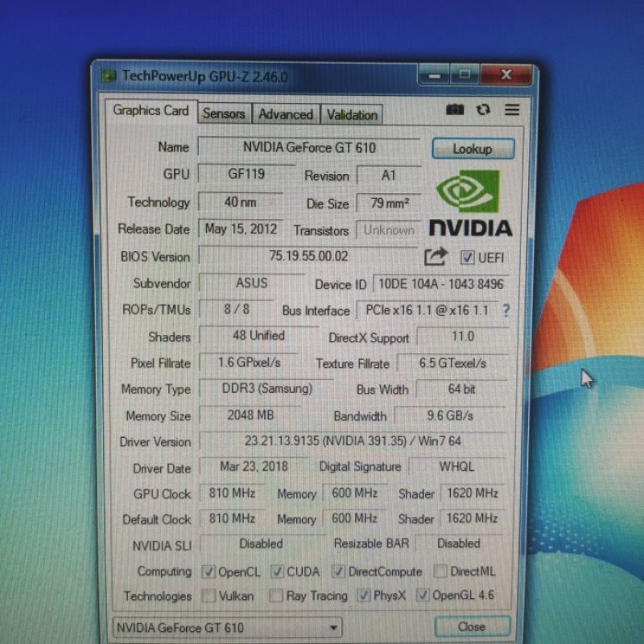Click the ROPs/TMUs field 8 / 8
The width and height of the screenshot is (644, 644).
237,309
